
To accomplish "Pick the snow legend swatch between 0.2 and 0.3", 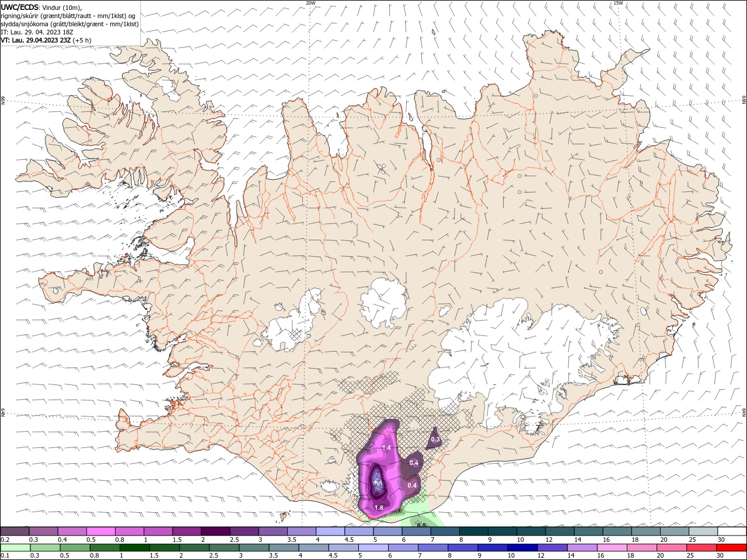I will tap(15, 531).
